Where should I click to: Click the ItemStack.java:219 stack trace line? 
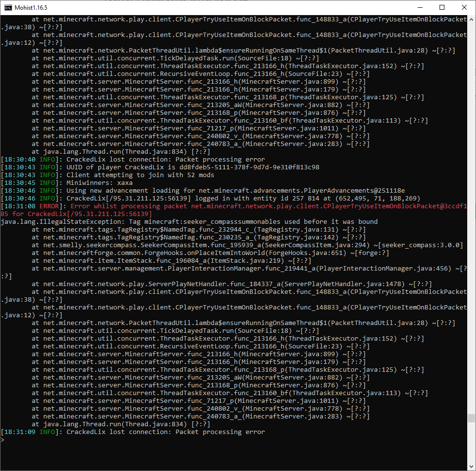click(x=172, y=261)
